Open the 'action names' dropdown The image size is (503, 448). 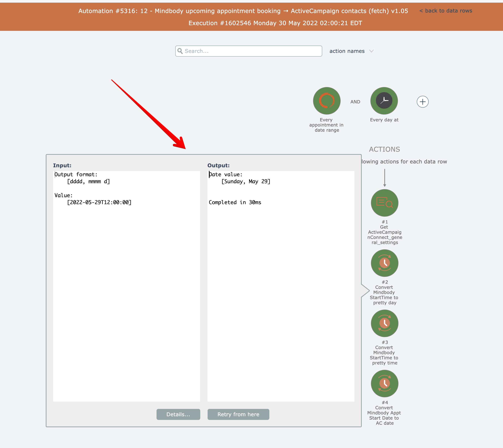click(347, 51)
